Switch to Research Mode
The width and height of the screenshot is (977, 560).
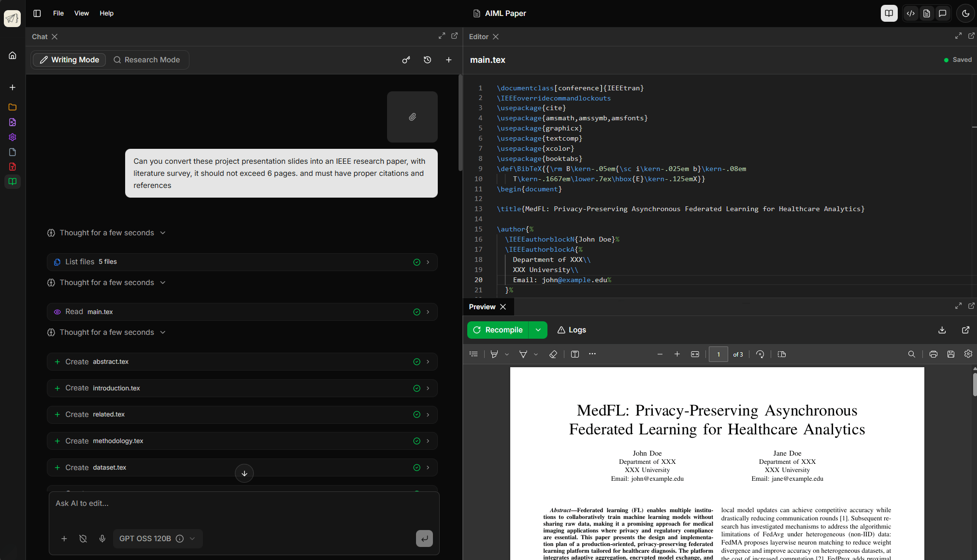click(x=147, y=60)
